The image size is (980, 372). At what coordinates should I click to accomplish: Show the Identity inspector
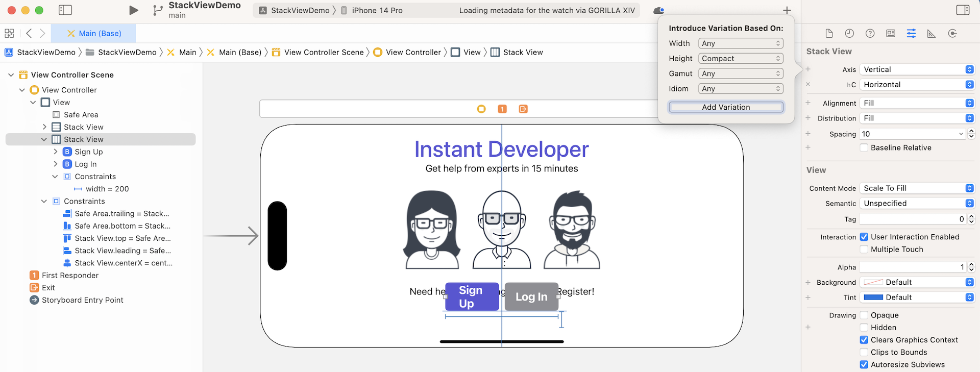[x=891, y=34]
